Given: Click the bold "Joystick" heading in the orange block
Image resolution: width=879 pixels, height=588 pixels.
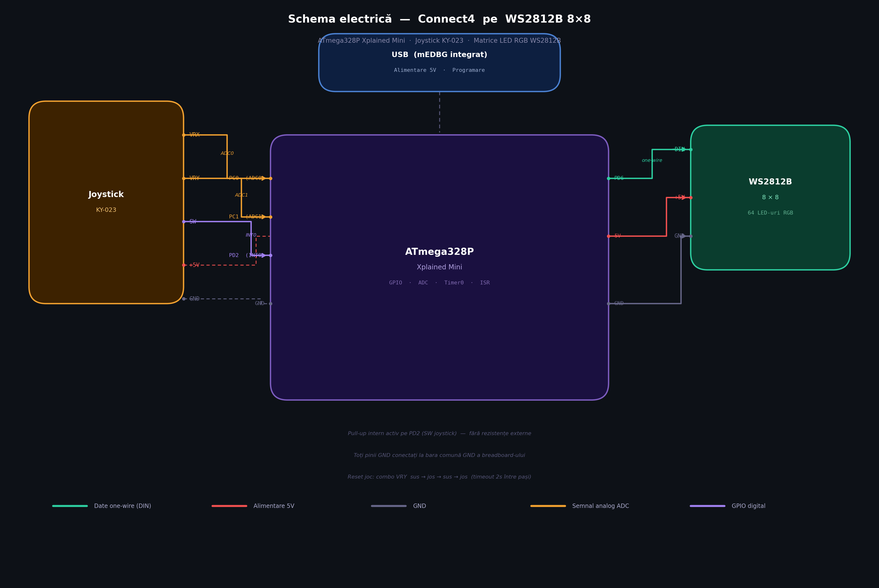Looking at the screenshot, I should [106, 194].
